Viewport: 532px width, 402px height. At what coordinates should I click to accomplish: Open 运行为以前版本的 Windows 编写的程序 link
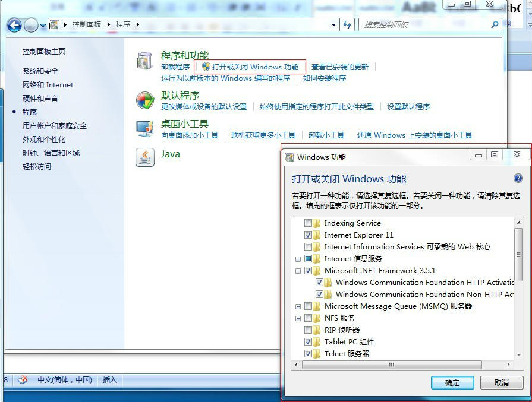coord(226,78)
